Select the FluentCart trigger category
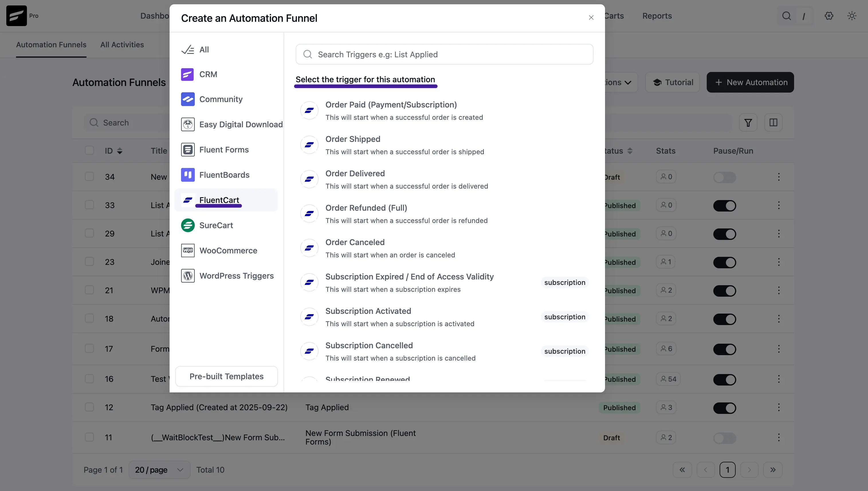868x491 pixels. 226,200
